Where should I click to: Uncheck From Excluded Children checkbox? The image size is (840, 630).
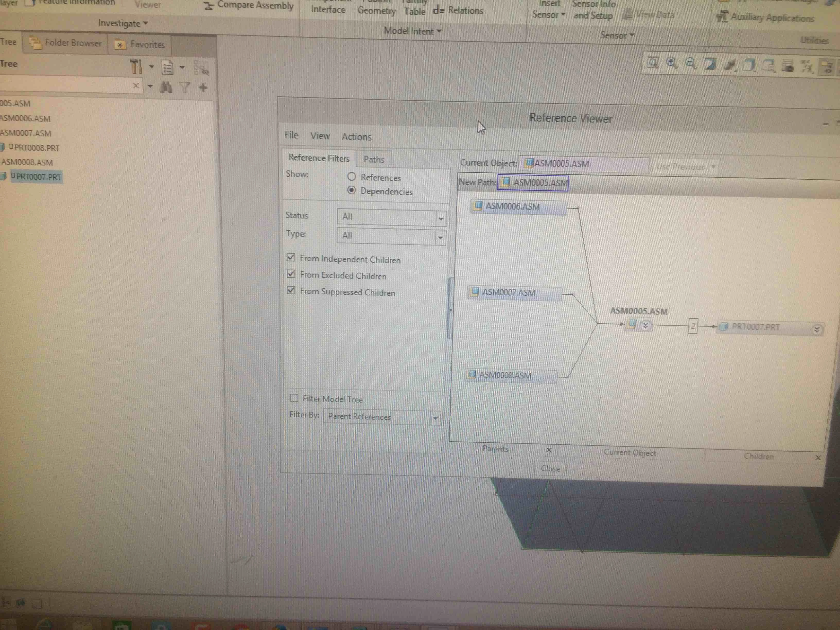pos(291,274)
